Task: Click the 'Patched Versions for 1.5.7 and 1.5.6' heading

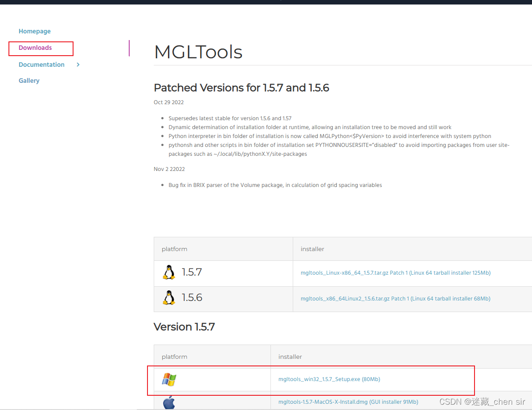Action: [241, 88]
